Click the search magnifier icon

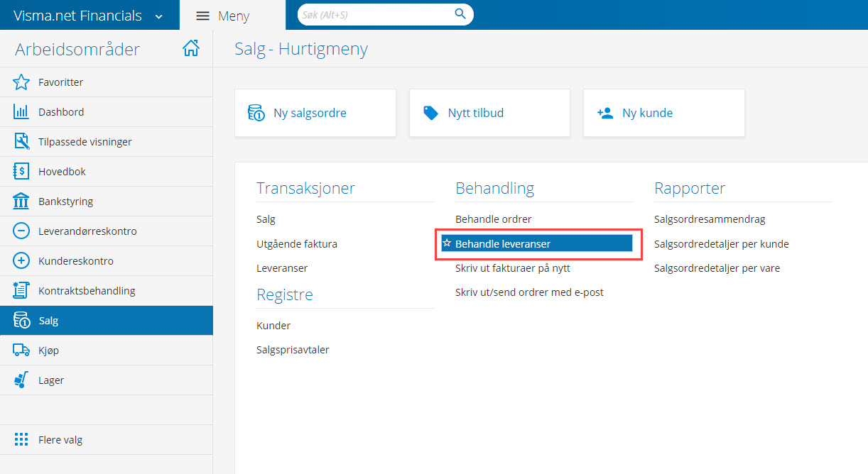(460, 14)
